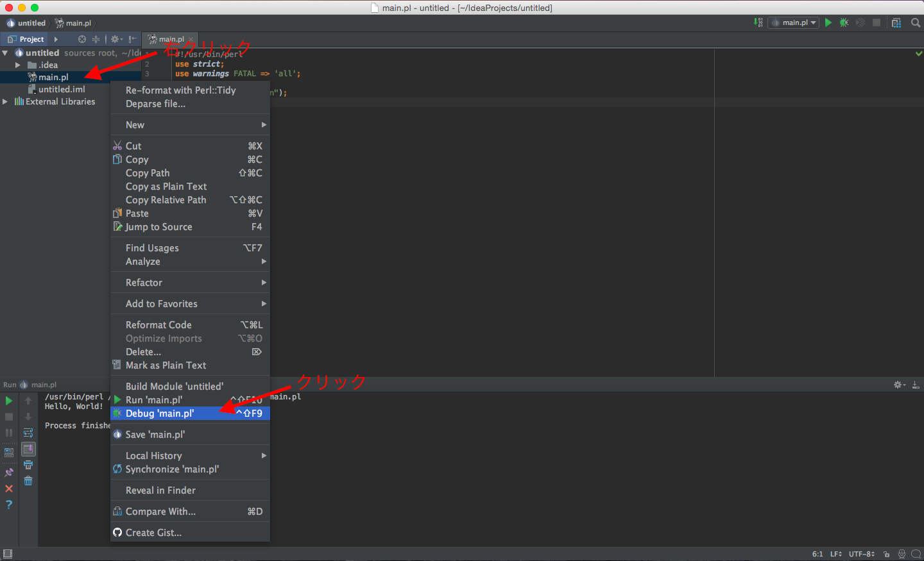Click Run 'main.pl' in the context menu
The width and height of the screenshot is (924, 561).
pos(154,400)
